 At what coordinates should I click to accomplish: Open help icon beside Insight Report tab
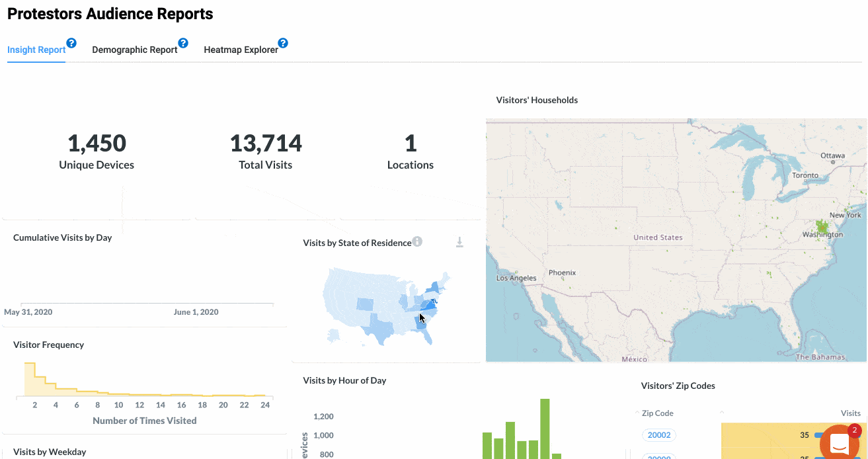pos(71,43)
